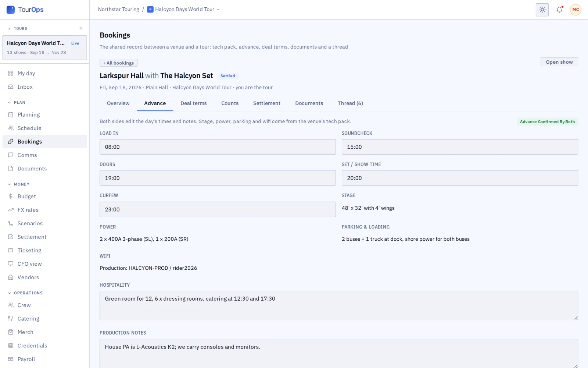
Task: Open the Halcyon Days World Tour dropdown
Action: pos(183,10)
